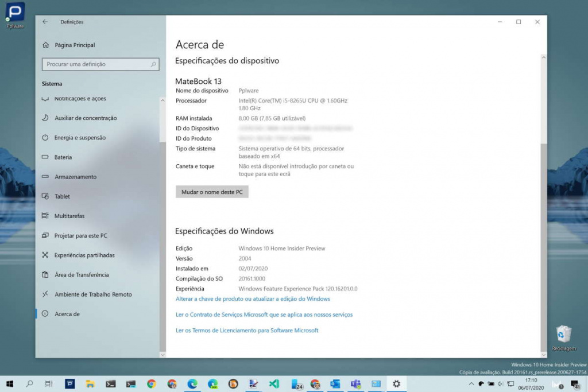Viewport: 588px width, 392px height.
Task: Open Projetar para este PC
Action: tap(80, 236)
